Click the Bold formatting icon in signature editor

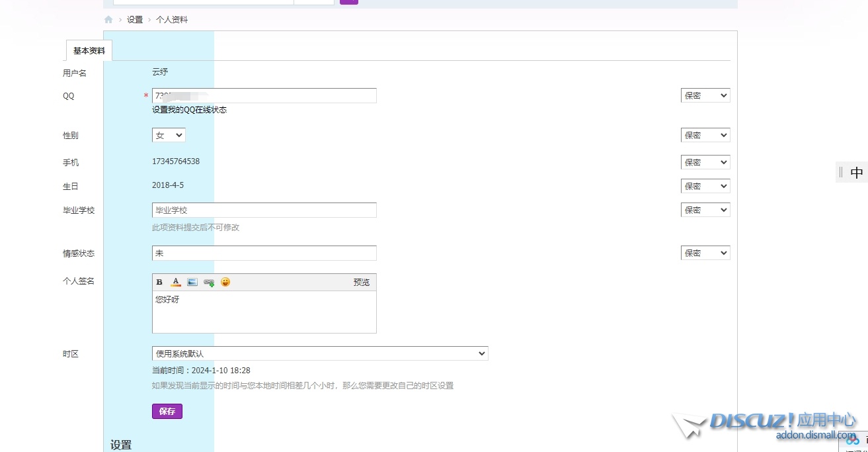[159, 283]
